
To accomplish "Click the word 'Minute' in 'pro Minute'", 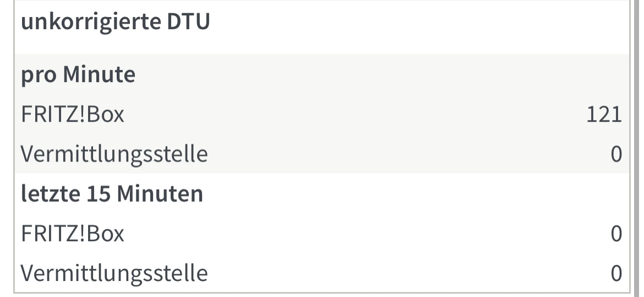I will tap(99, 75).
